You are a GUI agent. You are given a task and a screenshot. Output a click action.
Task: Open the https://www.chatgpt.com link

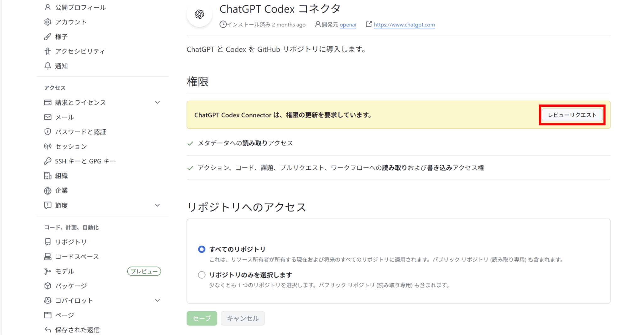404,25
